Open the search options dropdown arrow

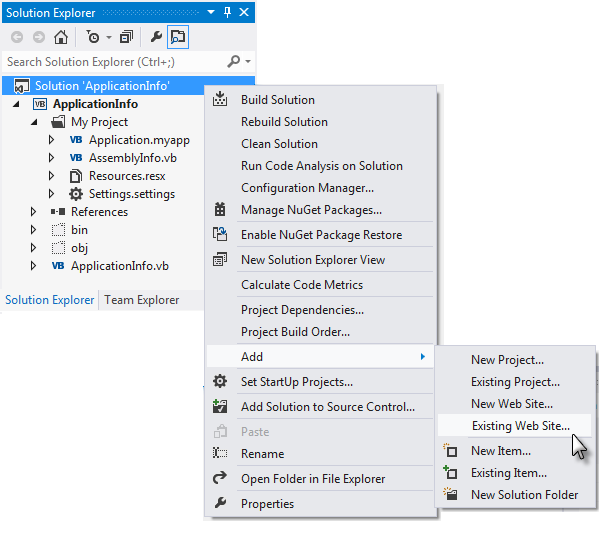coord(248,61)
